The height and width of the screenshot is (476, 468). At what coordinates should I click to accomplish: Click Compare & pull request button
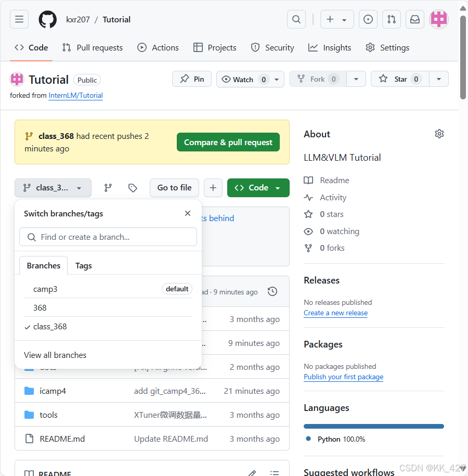pos(228,142)
